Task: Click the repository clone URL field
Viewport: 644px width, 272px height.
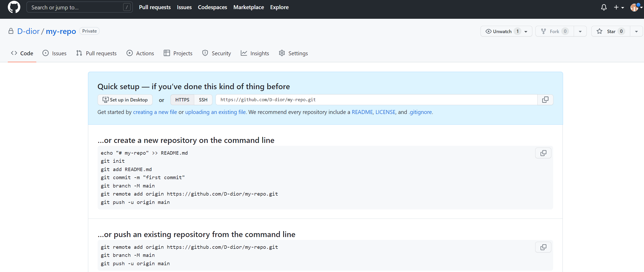Action: (x=376, y=100)
